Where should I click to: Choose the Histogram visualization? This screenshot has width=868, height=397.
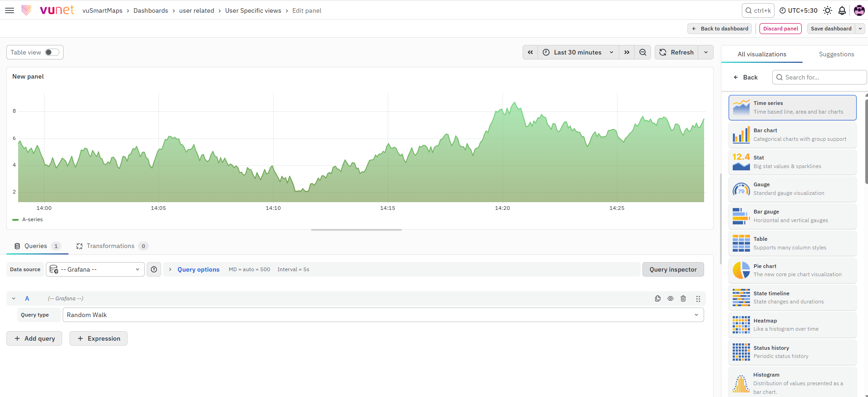tap(792, 382)
